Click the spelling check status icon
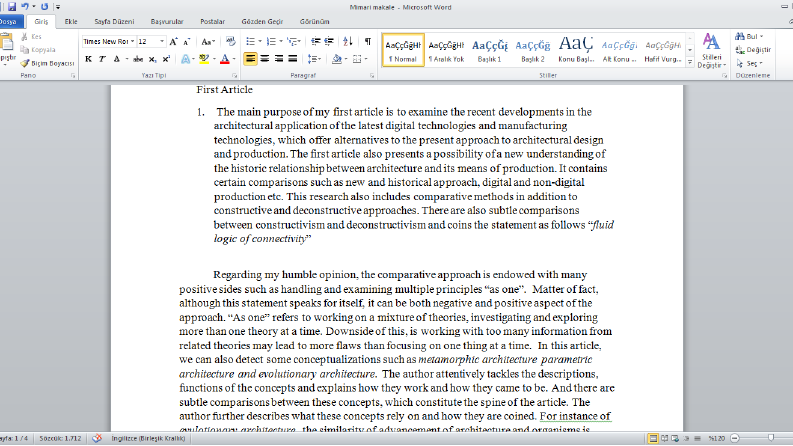The width and height of the screenshot is (793, 446). pyautogui.click(x=97, y=438)
